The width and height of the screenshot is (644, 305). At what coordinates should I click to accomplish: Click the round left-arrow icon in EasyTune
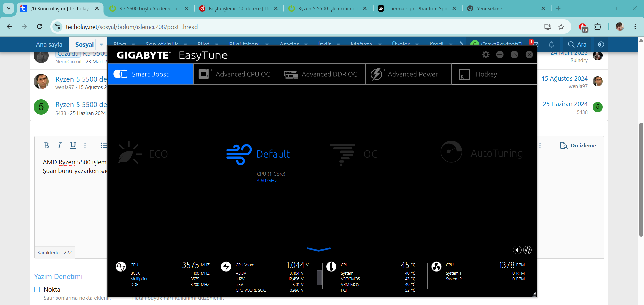coord(517,250)
